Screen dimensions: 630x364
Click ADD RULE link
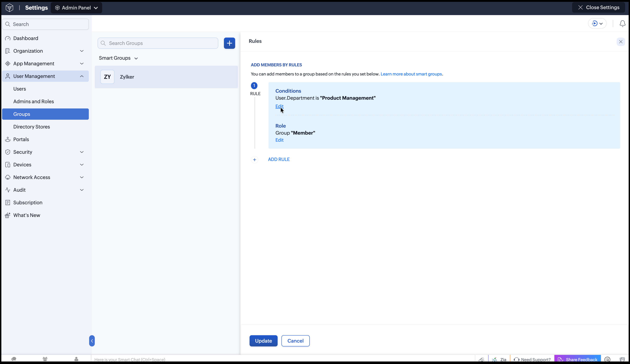pyautogui.click(x=279, y=159)
